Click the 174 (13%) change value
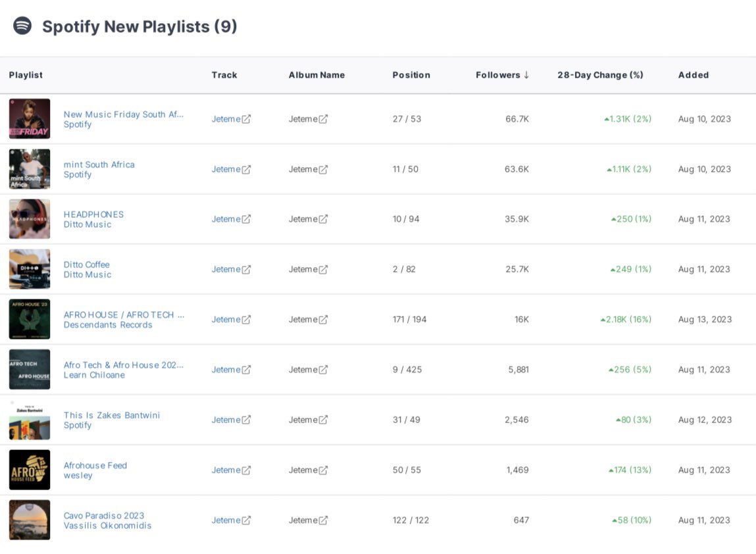Screen dimensions: 756x554 coord(630,470)
